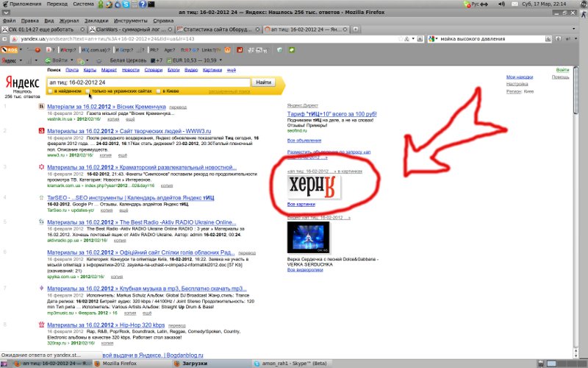
Task: Switch to the Статистика сайта tab
Action: [218, 29]
